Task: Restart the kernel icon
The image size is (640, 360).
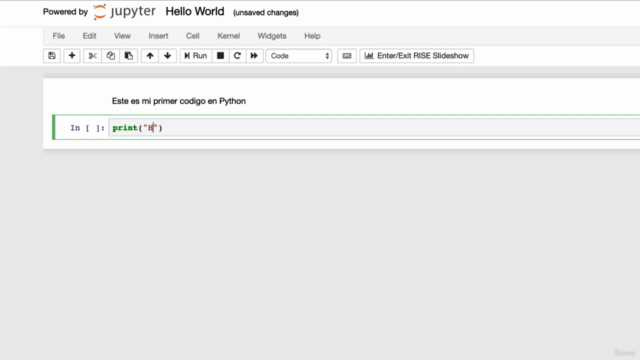Action: point(237,56)
